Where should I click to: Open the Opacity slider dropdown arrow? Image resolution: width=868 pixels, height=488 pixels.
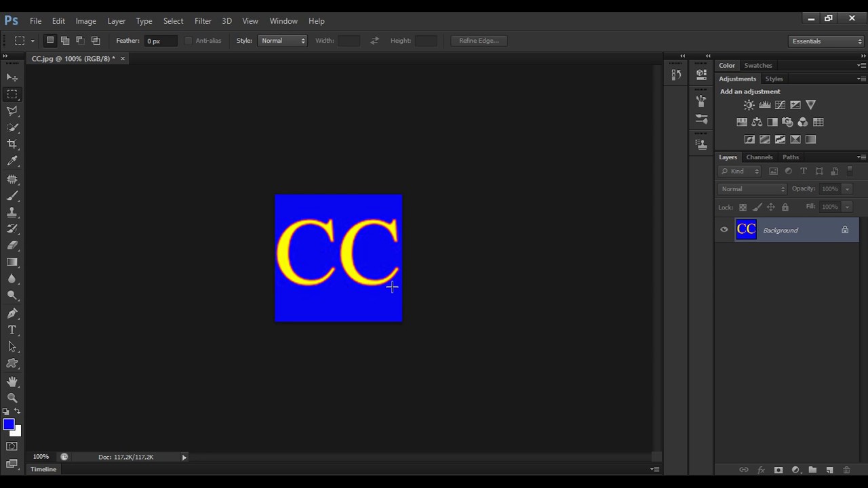pyautogui.click(x=847, y=189)
